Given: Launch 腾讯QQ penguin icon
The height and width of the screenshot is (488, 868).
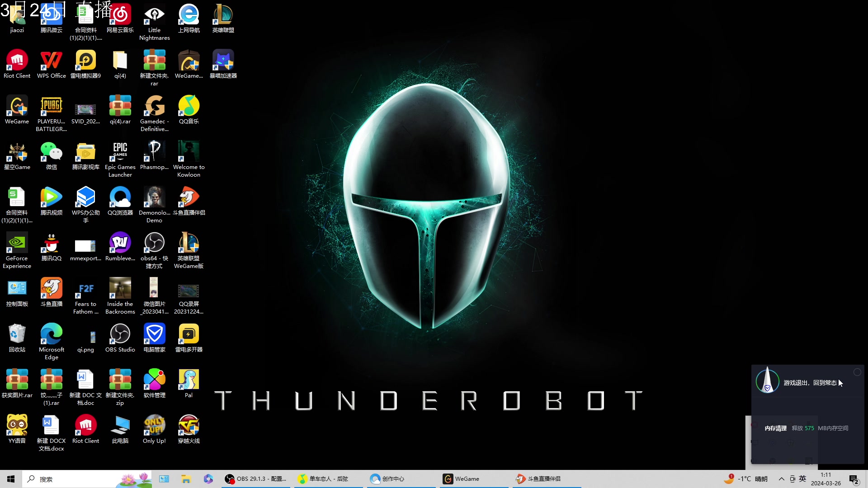Looking at the screenshot, I should click(52, 247).
